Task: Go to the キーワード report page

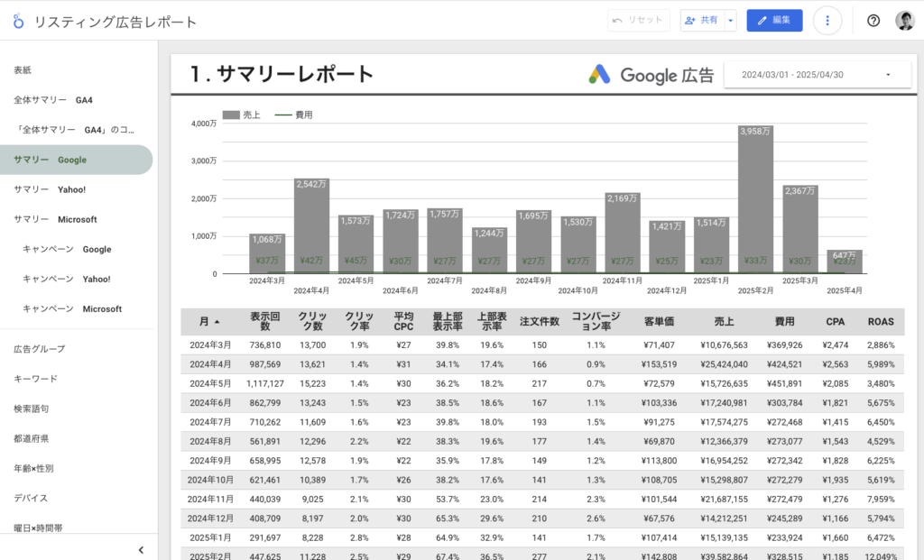Action: (35, 379)
